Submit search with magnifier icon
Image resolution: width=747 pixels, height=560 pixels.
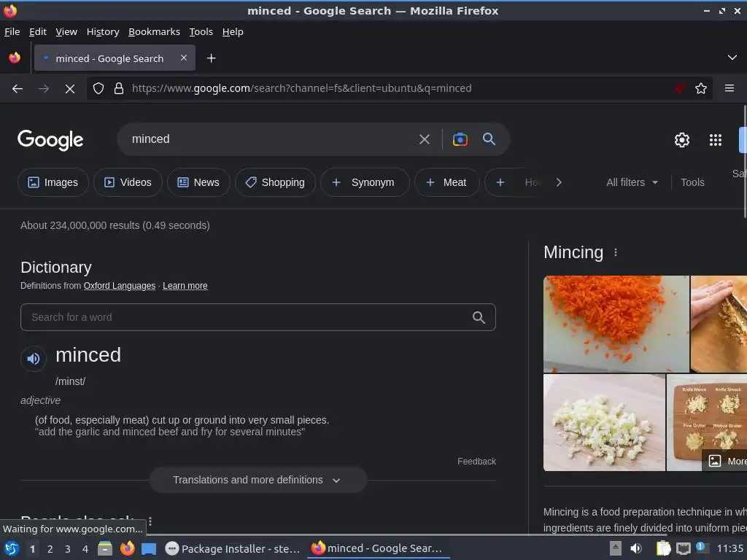(x=489, y=139)
